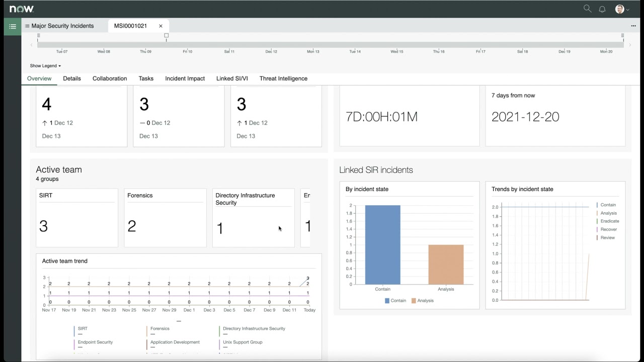Go to the Collaboration tab
This screenshot has width=644, height=362.
point(110,78)
